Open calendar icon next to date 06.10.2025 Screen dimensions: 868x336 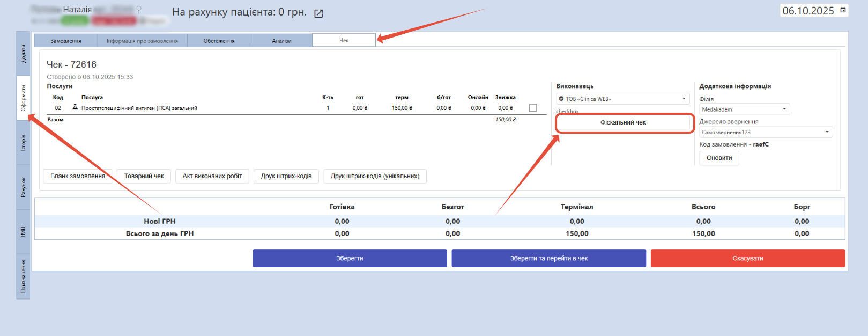pyautogui.click(x=843, y=10)
